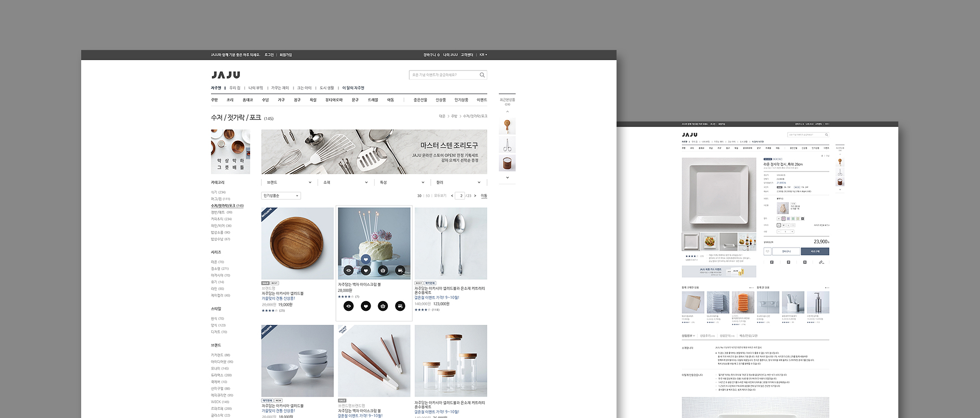
Task: Open the 브랜드 filter dropdown
Action: (x=289, y=182)
